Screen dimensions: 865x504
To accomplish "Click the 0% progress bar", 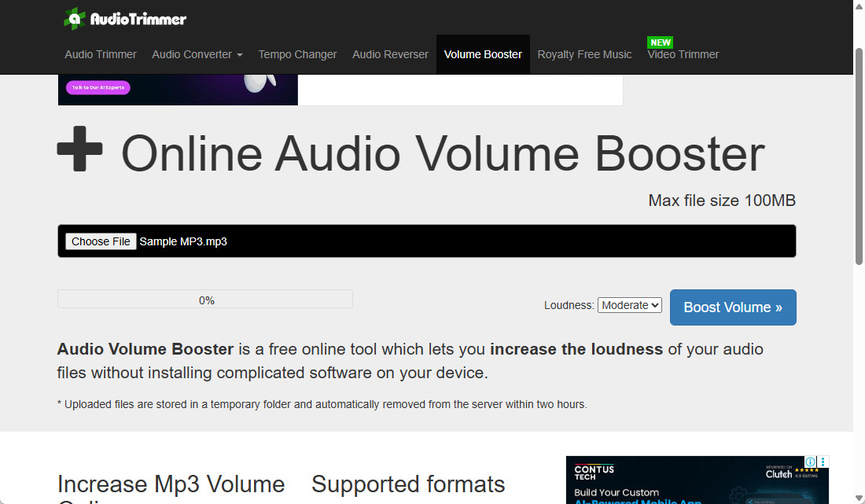I will coord(204,299).
